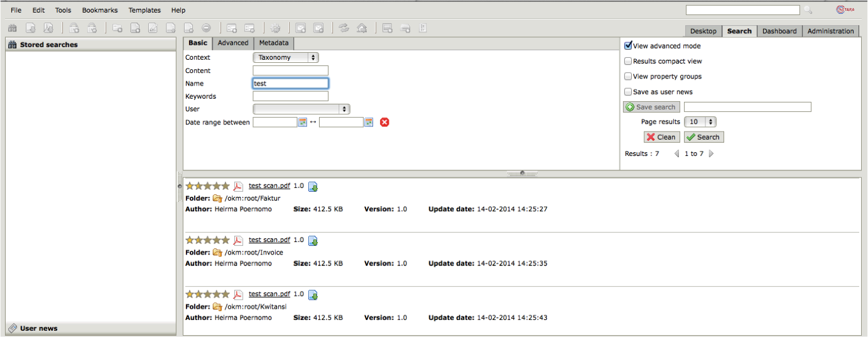Tick the Save as user news checkbox

coord(628,92)
